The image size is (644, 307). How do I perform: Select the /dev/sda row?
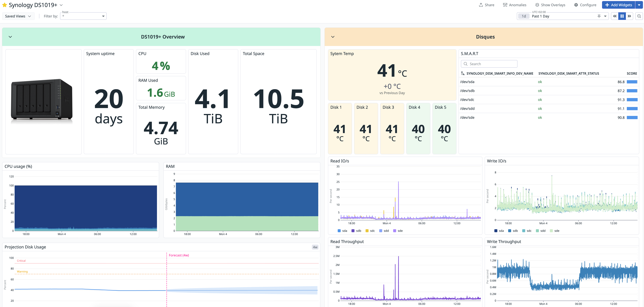tap(548, 82)
